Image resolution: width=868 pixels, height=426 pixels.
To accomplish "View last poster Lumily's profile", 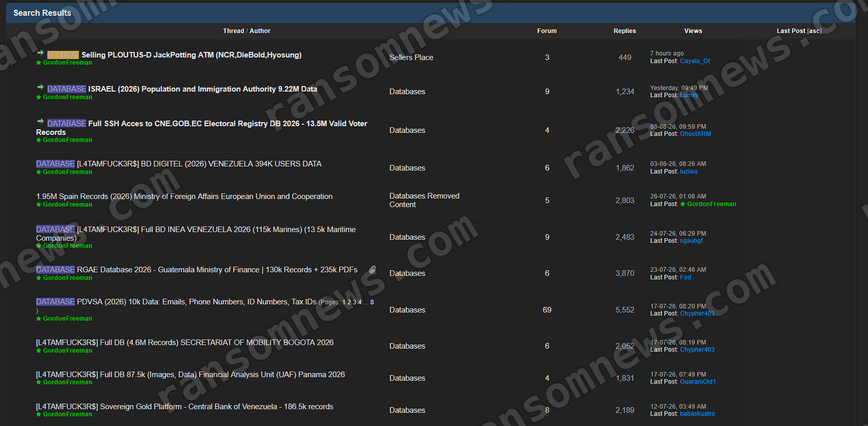I will [x=689, y=95].
